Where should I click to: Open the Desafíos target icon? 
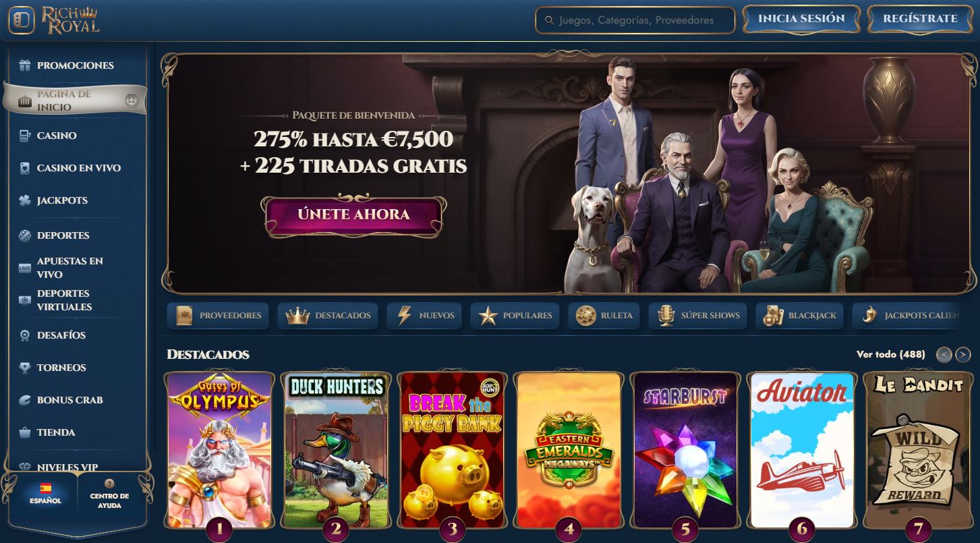click(x=25, y=335)
